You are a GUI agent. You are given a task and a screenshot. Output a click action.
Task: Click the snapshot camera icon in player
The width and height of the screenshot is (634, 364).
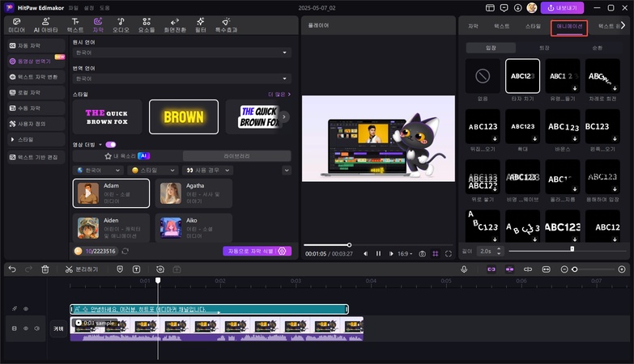(422, 254)
